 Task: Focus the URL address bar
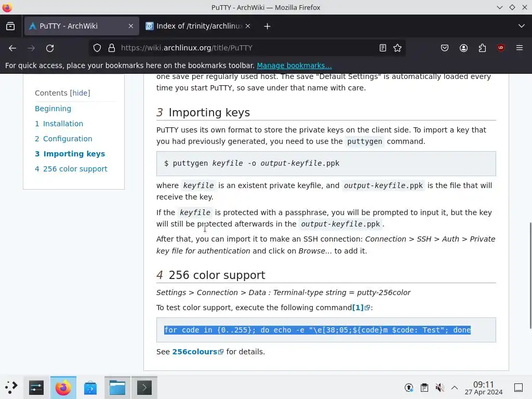248,48
